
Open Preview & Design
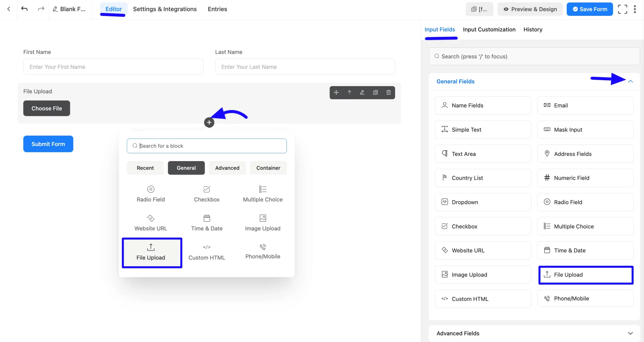pyautogui.click(x=530, y=9)
